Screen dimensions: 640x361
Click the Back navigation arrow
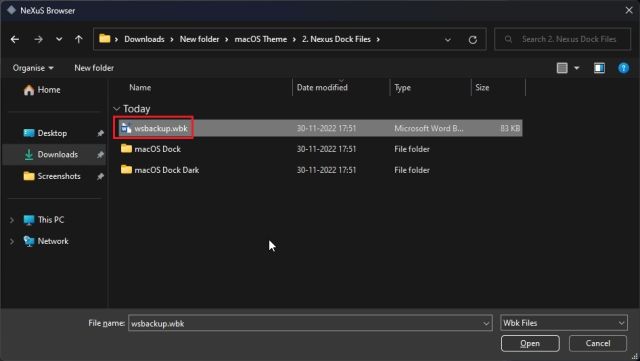coord(15,39)
